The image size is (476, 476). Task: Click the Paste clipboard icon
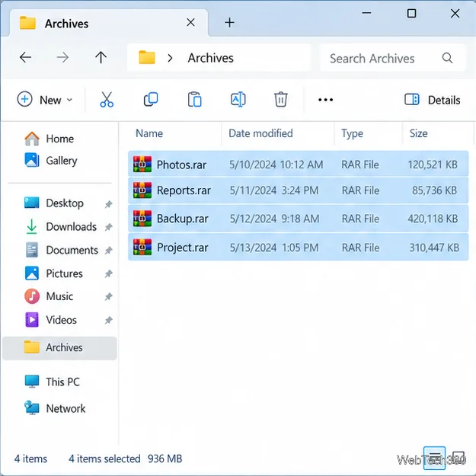click(195, 100)
